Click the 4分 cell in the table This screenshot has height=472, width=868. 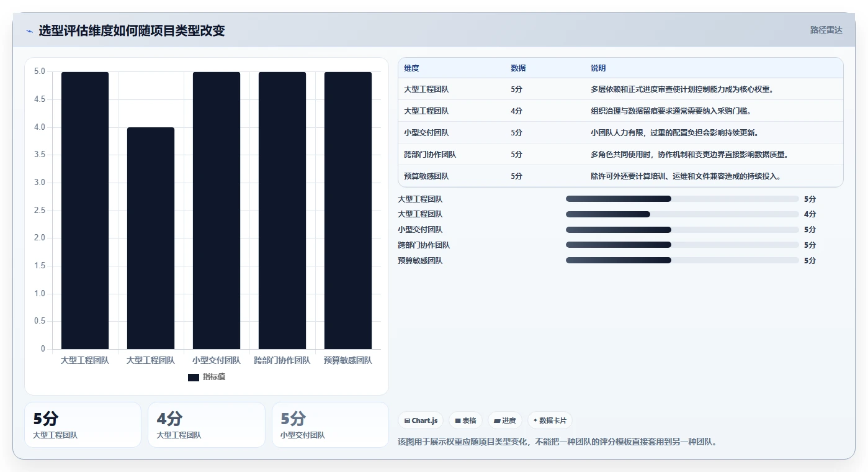pos(516,111)
